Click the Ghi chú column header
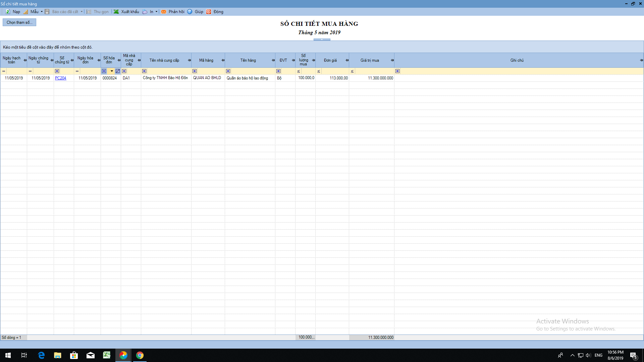 [517, 60]
